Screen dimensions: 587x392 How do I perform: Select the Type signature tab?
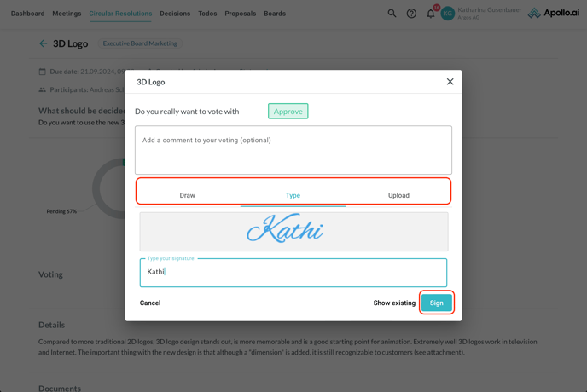(293, 195)
